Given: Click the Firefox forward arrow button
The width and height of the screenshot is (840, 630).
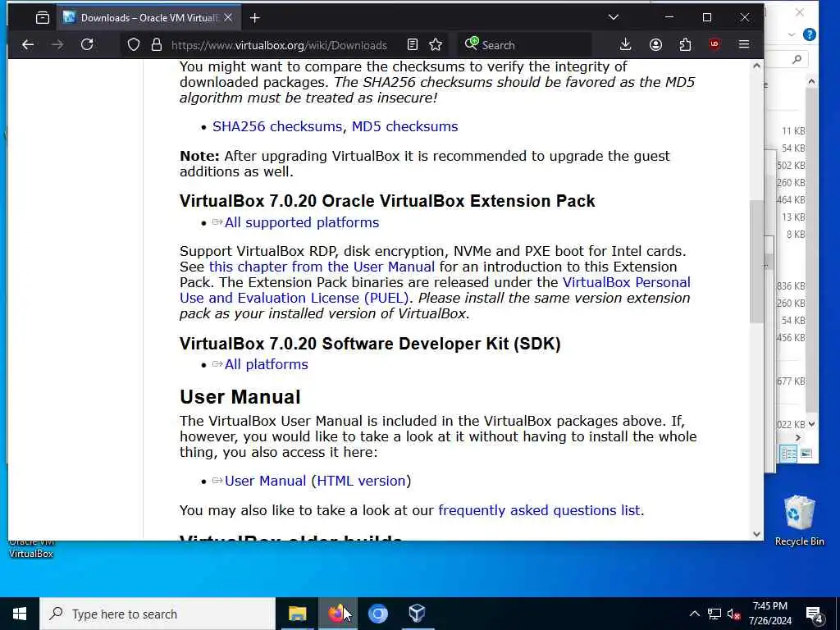Looking at the screenshot, I should click(57, 45).
